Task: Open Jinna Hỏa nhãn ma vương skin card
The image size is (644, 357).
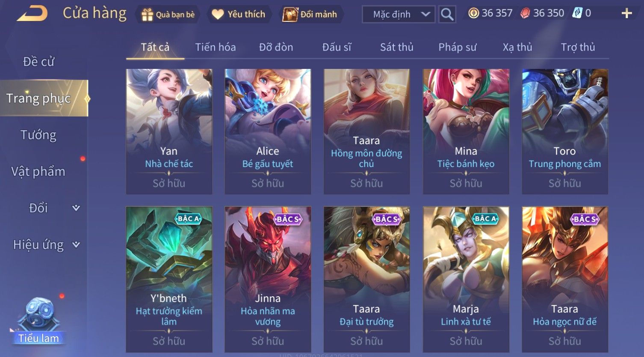Action: (x=268, y=279)
